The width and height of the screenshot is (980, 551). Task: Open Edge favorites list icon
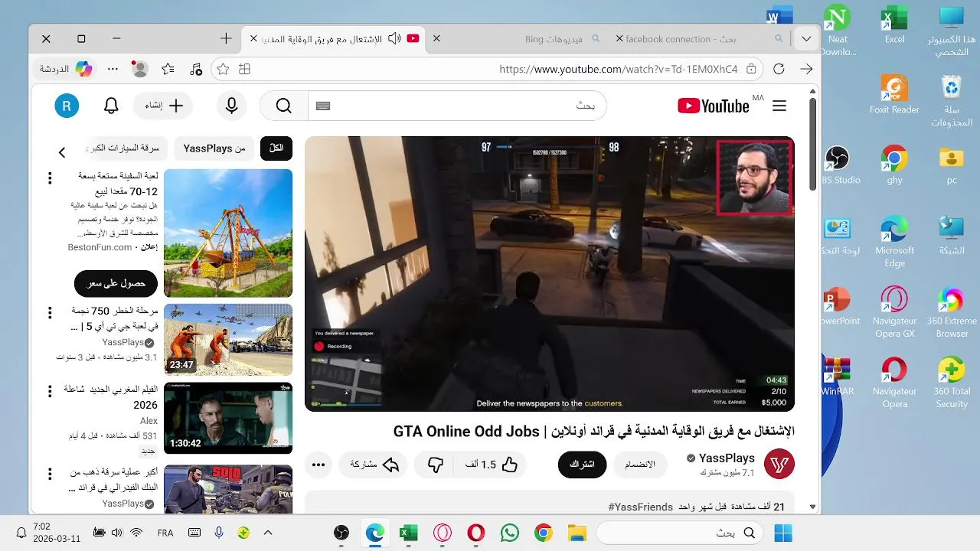[x=168, y=69]
